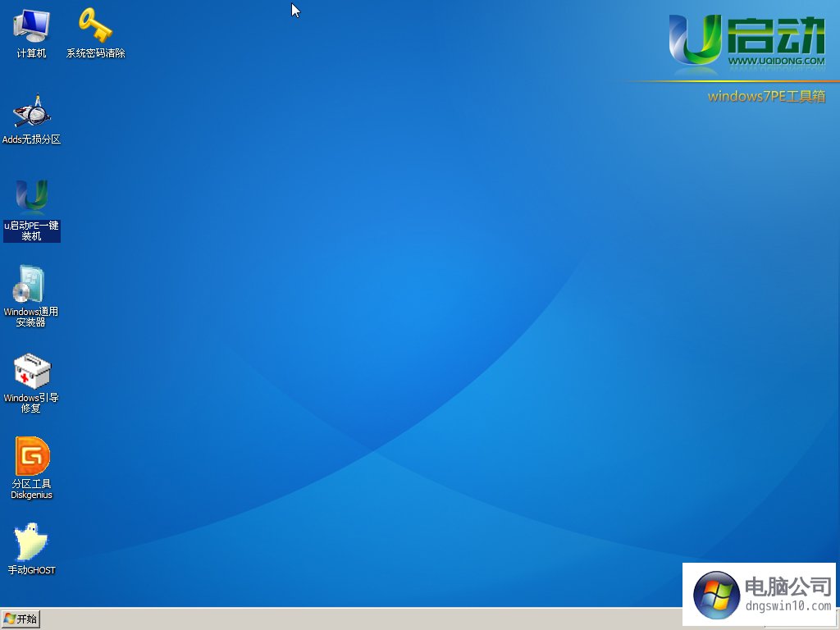
Task: Open the 开始 (Start) menu
Action: click(x=22, y=619)
